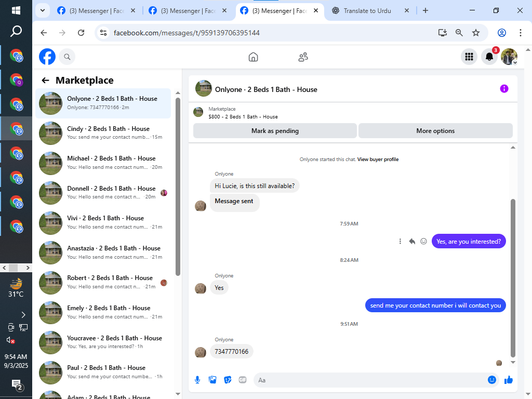The height and width of the screenshot is (399, 532).
Task: Open the Windows Start button
Action: click(16, 10)
